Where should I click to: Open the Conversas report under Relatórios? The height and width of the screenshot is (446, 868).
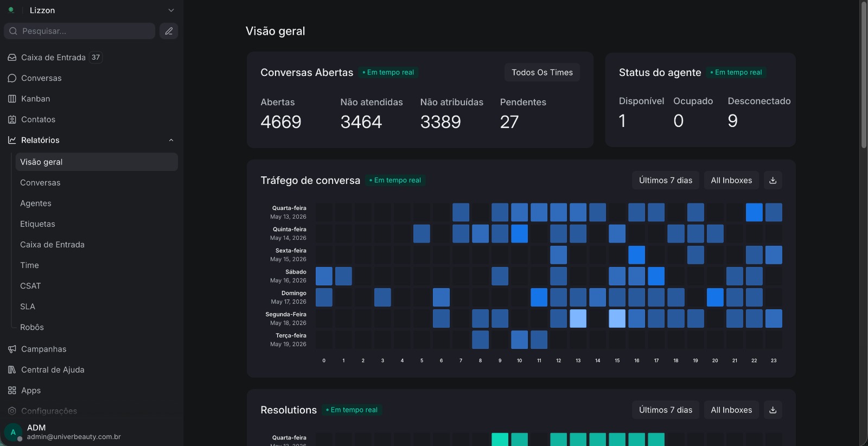pos(97,183)
